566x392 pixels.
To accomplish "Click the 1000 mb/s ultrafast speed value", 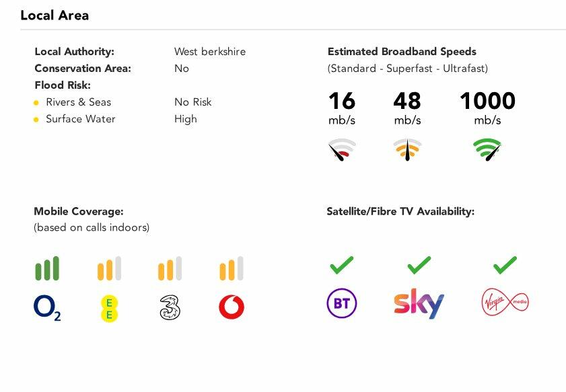I will tap(487, 102).
